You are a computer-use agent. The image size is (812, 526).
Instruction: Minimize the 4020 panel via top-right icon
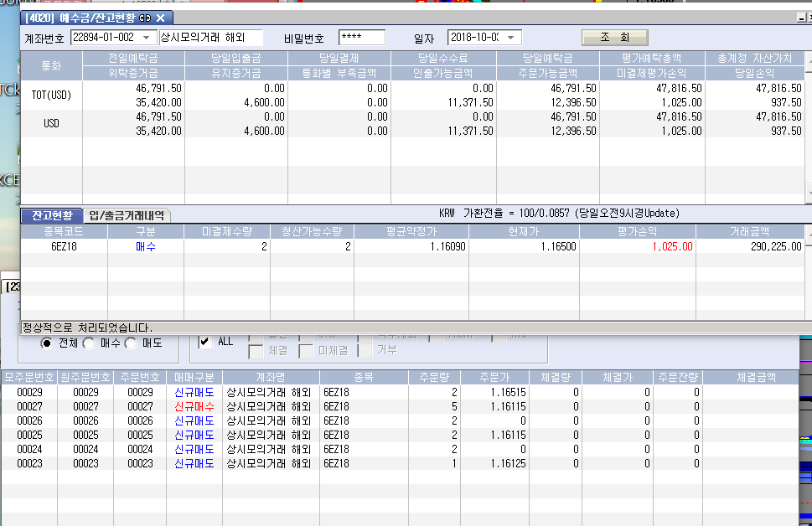[799, 18]
